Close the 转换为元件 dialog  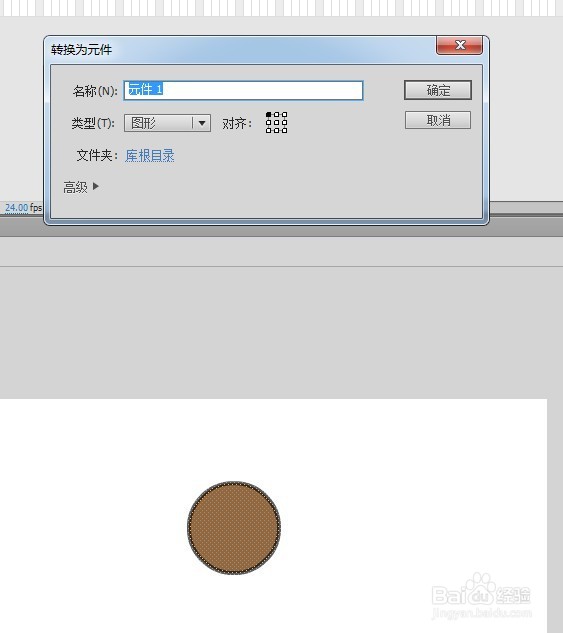(459, 45)
